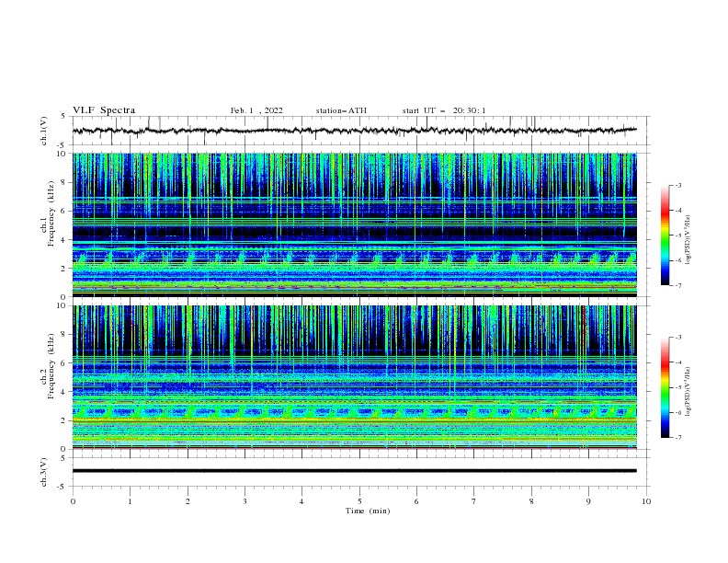Viewport: 728px width, 563px height.
Task: Click time axis tick label "1"
Action: (x=130, y=501)
